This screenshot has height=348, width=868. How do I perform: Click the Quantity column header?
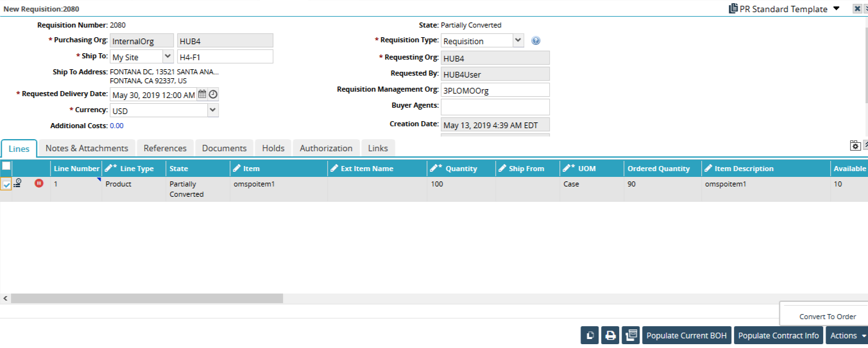tap(461, 169)
